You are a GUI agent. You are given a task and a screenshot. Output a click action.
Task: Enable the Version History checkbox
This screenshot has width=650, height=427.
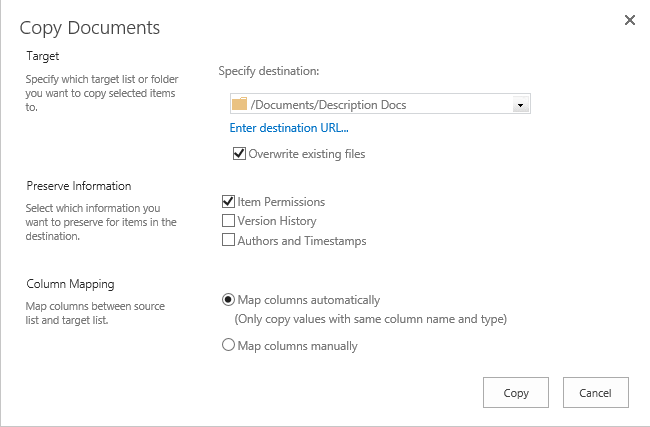pos(228,221)
